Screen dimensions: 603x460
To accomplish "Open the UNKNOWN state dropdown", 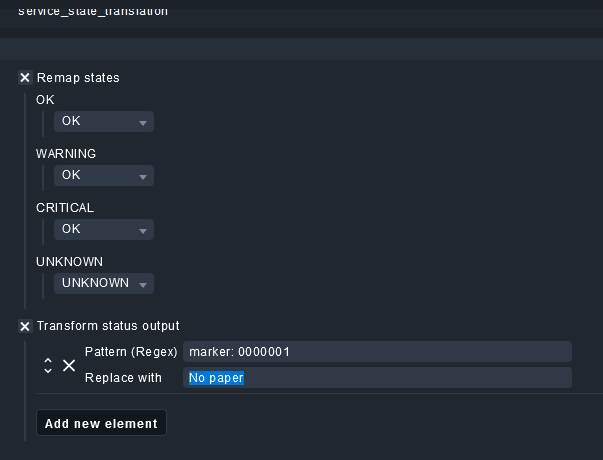I will pos(103,283).
